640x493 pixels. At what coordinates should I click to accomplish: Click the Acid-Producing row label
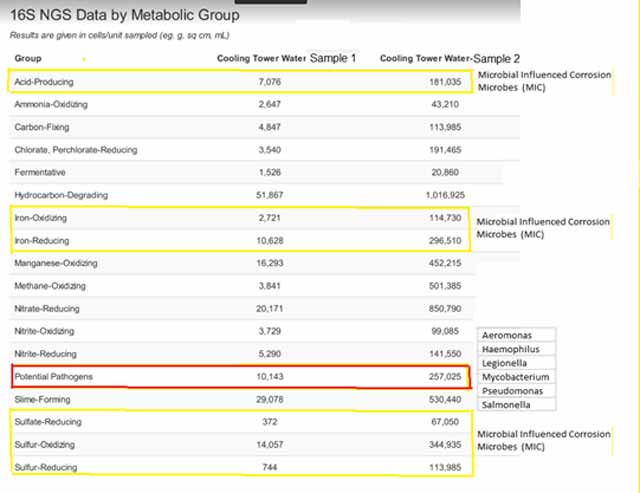coord(44,81)
